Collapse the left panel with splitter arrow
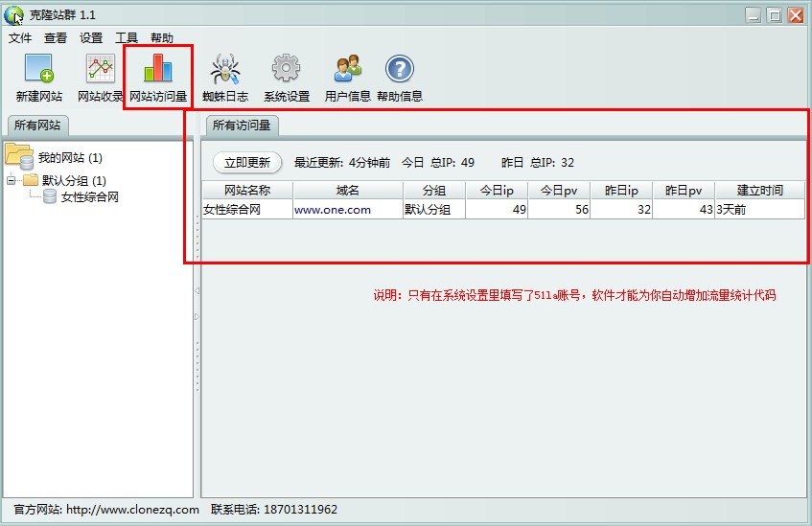The height and width of the screenshot is (526, 812). 197,291
